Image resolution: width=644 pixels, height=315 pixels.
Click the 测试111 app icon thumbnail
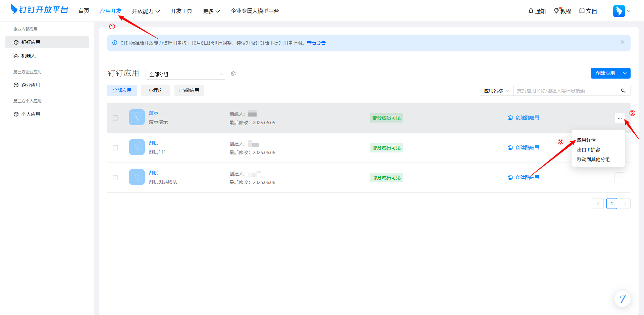[137, 147]
